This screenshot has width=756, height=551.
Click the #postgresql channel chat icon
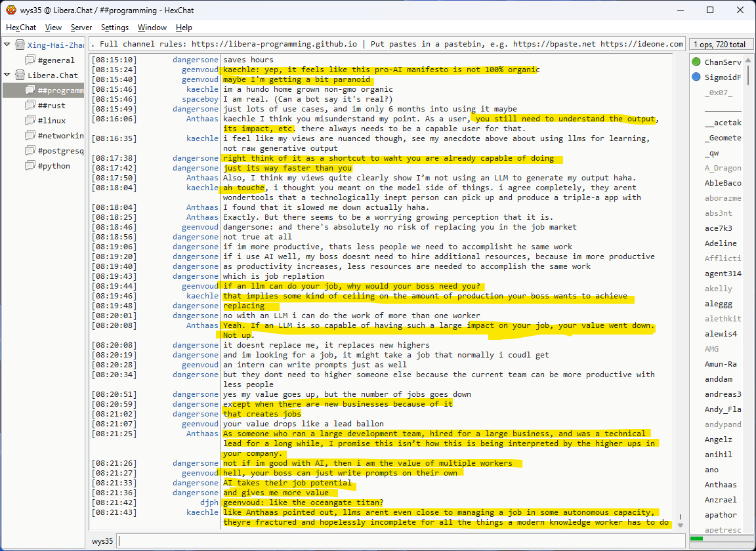tap(30, 151)
